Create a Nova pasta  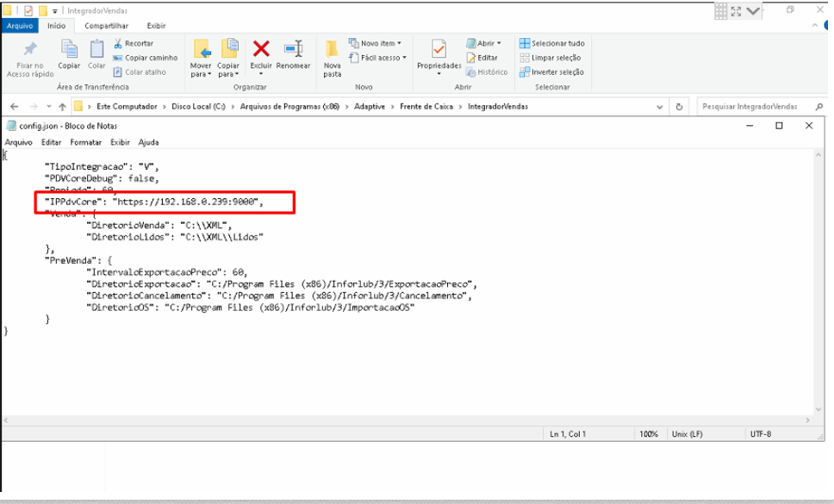pos(332,59)
